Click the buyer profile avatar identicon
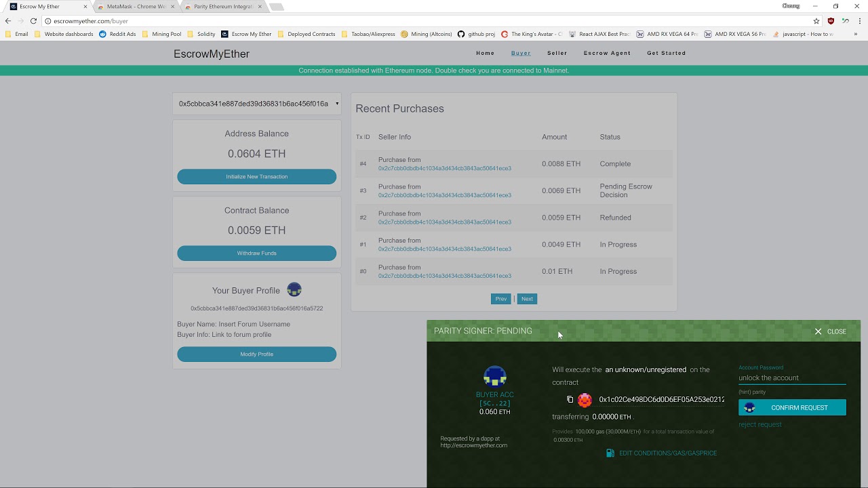Image resolution: width=868 pixels, height=488 pixels. pyautogui.click(x=294, y=289)
